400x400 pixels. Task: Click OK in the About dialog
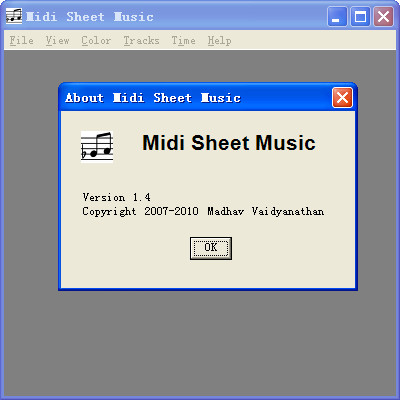(x=211, y=248)
